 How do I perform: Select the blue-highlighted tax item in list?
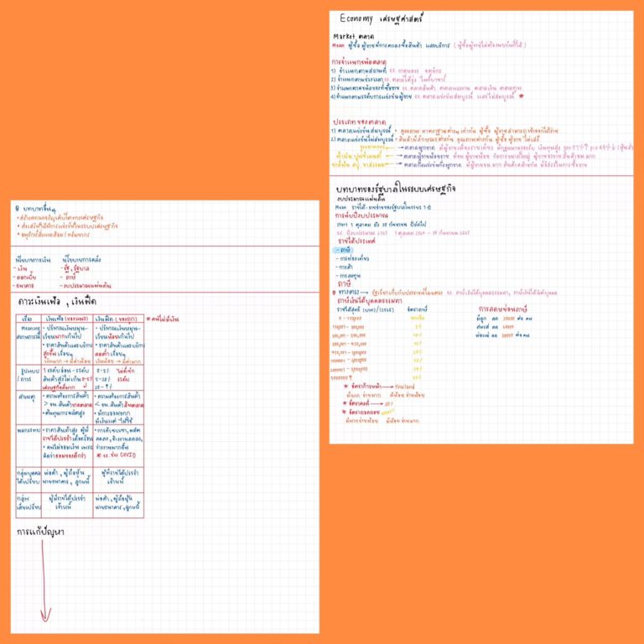point(342,250)
